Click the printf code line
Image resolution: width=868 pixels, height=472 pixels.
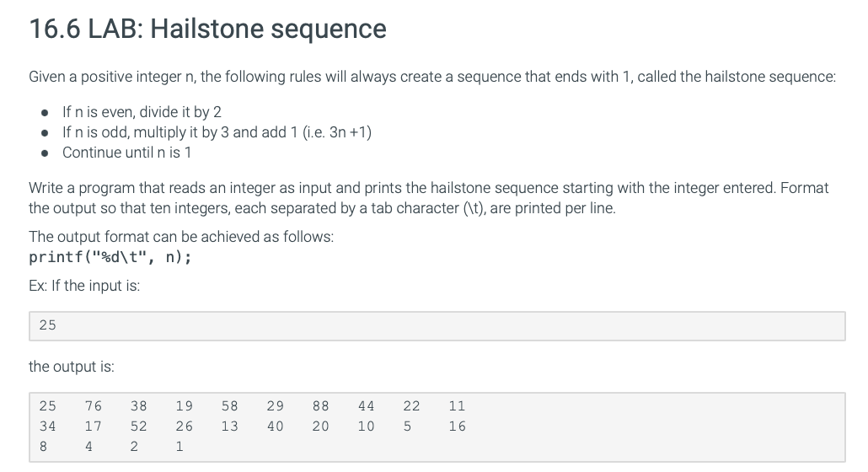click(110, 257)
